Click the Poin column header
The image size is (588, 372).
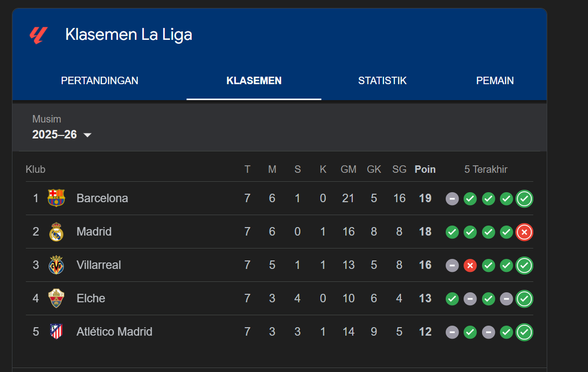[x=425, y=169]
